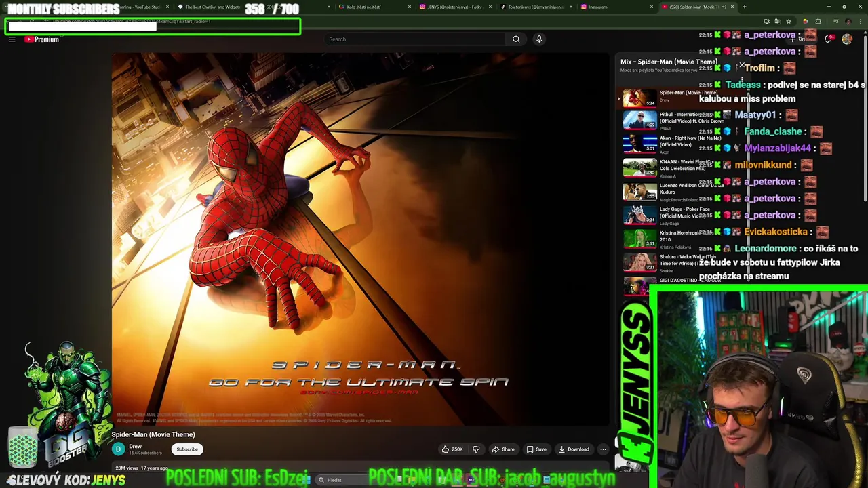Image resolution: width=868 pixels, height=488 pixels.
Task: Switch to the JENYS Instagram photos tab
Action: 456,7
